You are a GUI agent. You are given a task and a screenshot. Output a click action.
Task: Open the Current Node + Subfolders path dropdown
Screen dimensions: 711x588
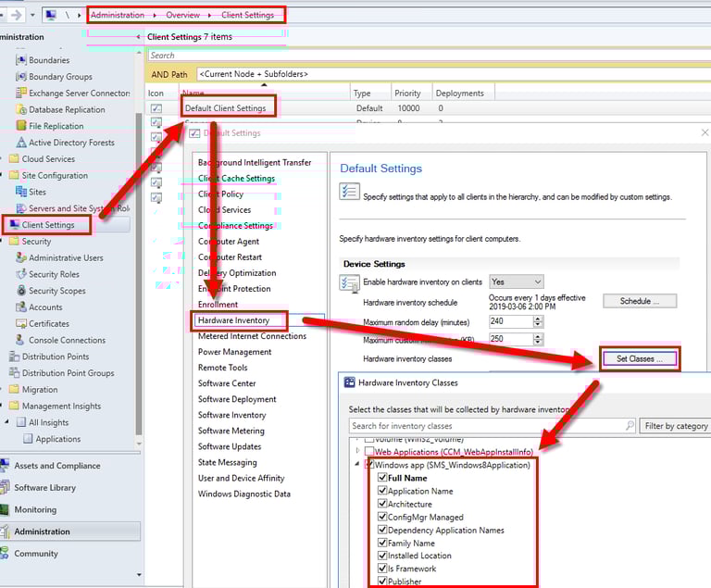click(x=454, y=74)
